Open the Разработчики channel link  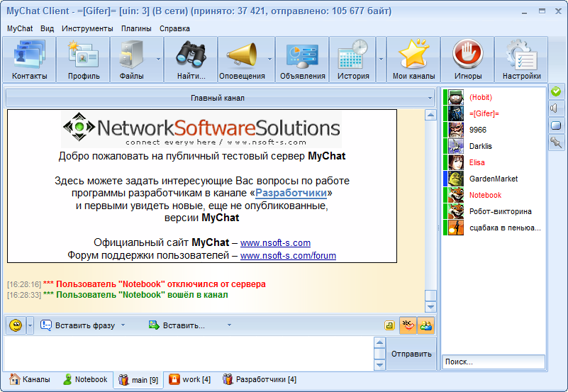[291, 193]
